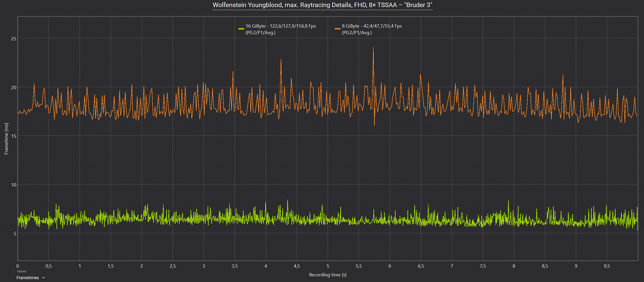Click the 0 tick on the time axis
Image resolution: width=644 pixels, height=282 pixels.
coord(18,265)
